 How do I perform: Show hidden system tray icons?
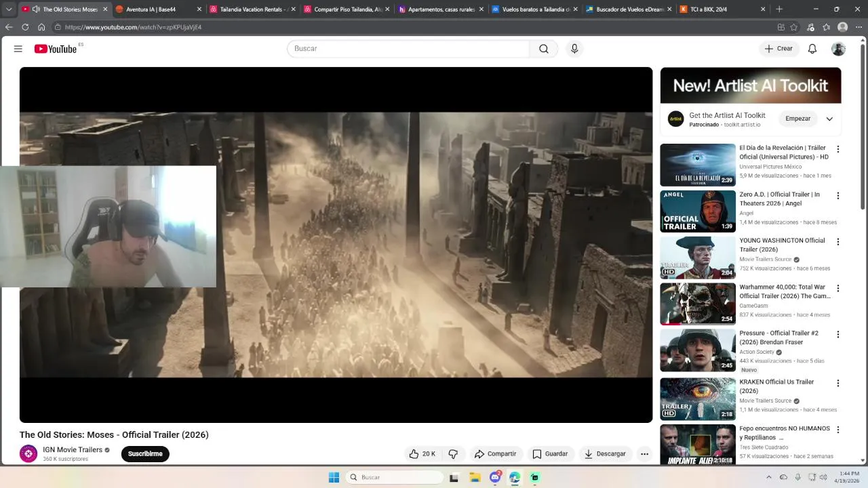[768, 477]
